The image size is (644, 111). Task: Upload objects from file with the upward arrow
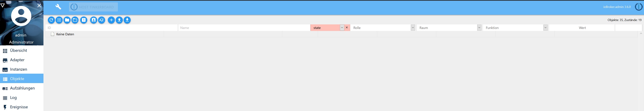(x=119, y=20)
